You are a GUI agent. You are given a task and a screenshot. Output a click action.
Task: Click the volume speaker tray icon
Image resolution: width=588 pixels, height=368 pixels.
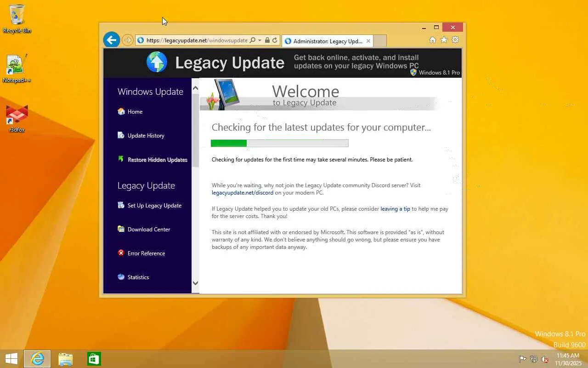coord(545,359)
